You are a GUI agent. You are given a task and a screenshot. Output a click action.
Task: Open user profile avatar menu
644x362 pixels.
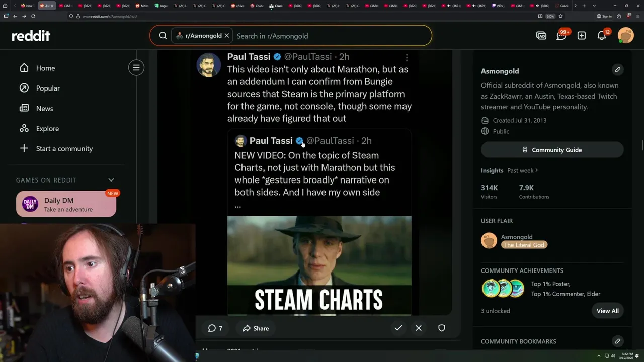(626, 35)
